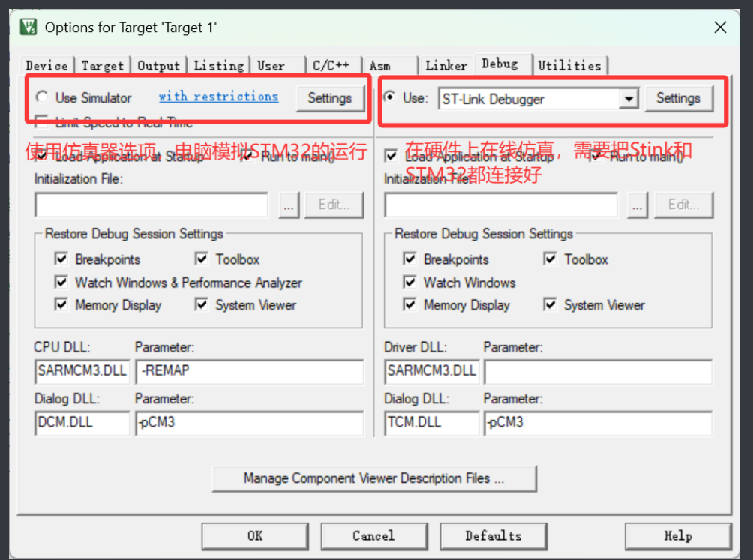Click the empty Driver DLL parameter field
Viewport: 753px width, 560px height.
coord(598,371)
